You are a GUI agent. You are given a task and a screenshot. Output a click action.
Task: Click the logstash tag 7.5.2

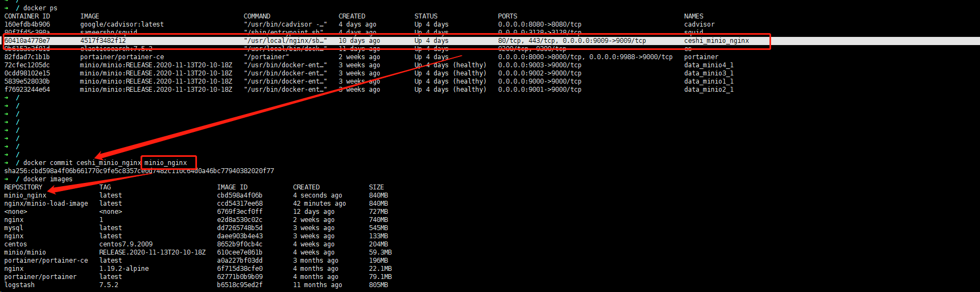click(109, 285)
